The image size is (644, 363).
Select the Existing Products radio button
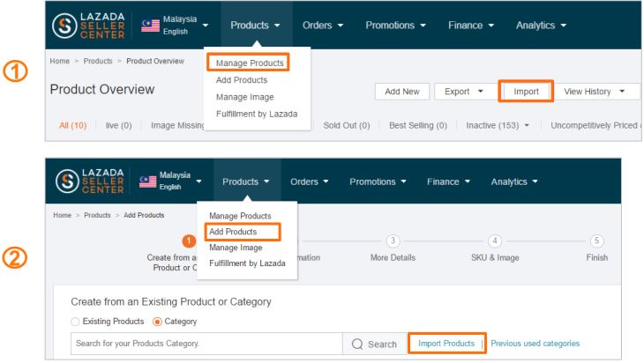pos(75,322)
